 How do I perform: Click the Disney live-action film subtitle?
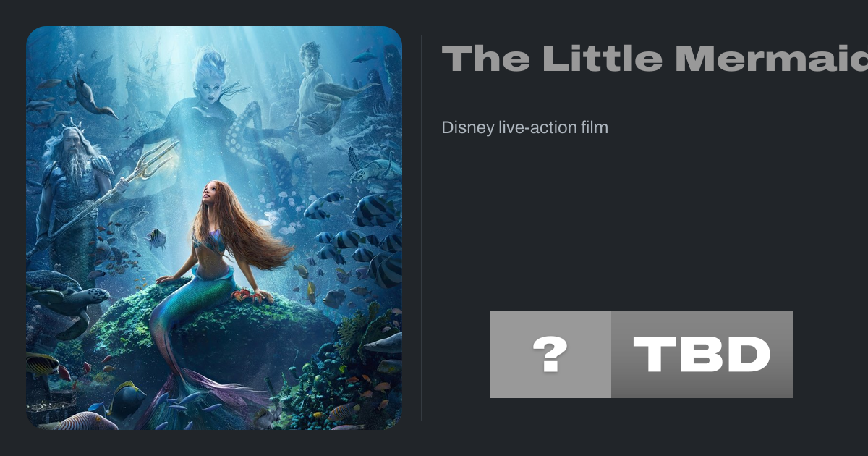click(525, 127)
